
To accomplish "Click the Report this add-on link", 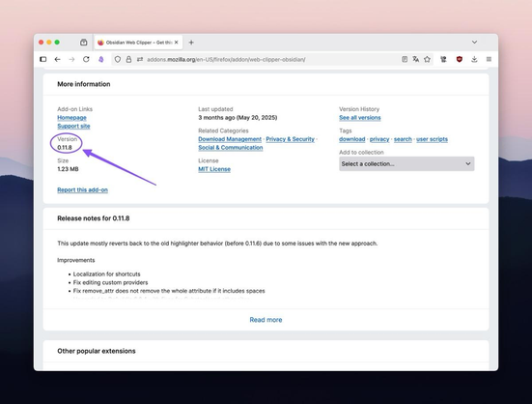I will pos(82,189).
